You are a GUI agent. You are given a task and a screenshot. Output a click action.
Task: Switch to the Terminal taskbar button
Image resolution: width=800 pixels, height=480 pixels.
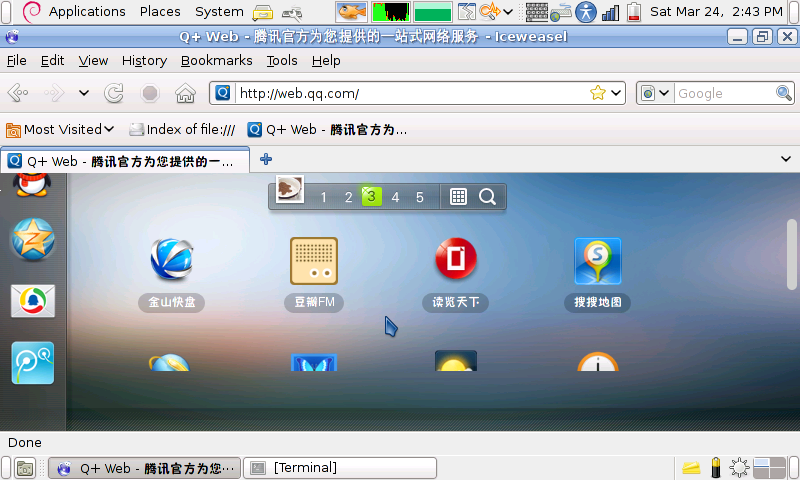tap(340, 468)
